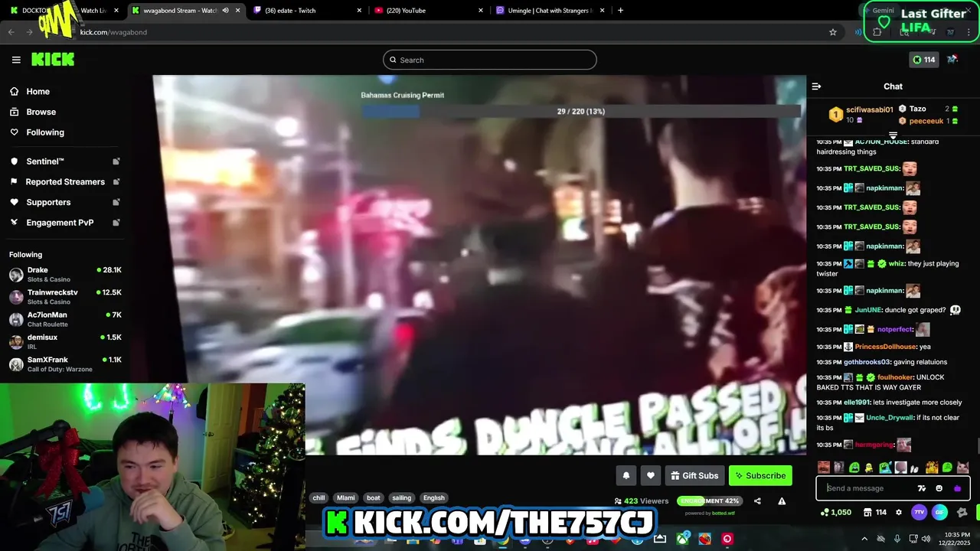Select the Miami tag
The width and height of the screenshot is (980, 551).
click(346, 497)
